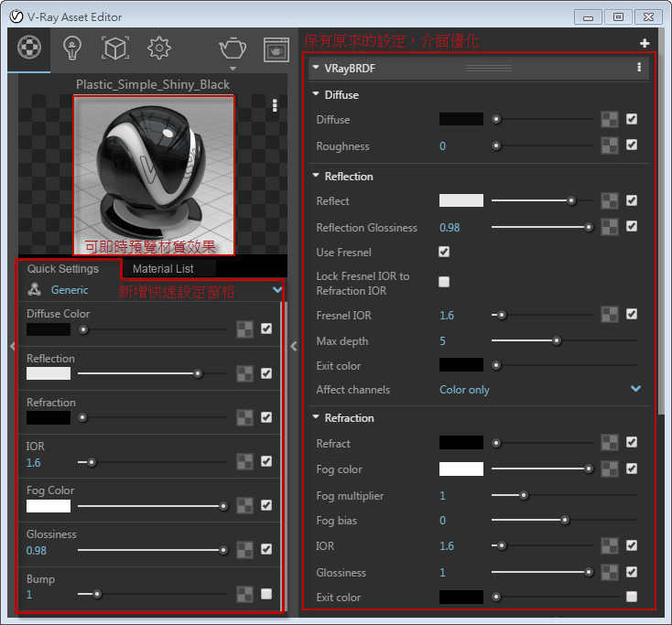Viewport: 672px width, 625px height.
Task: Enable Lock Fresnel IOR to Refraction IOR
Action: 444,282
